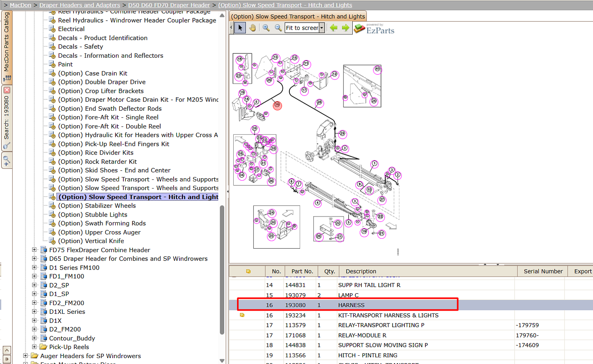
Task: Select callout 28 on the diagram
Action: point(319,102)
